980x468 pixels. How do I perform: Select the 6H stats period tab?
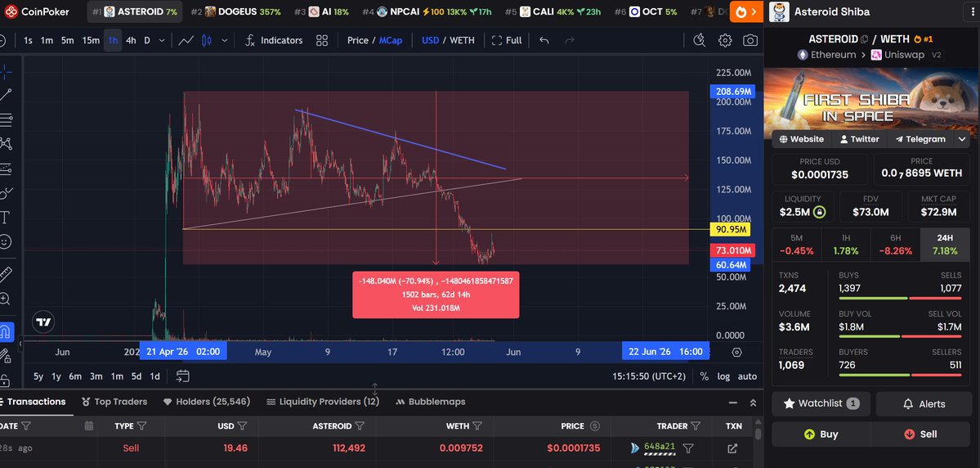[896, 245]
